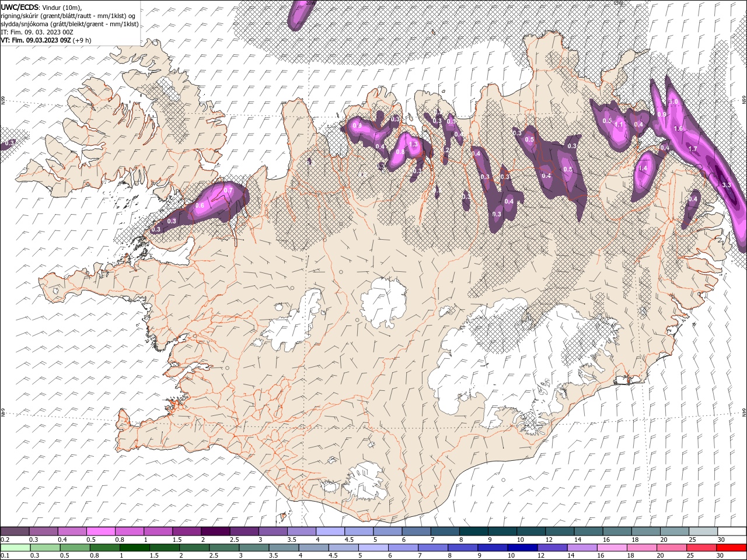The image size is (747, 560).
Task: Click the slydda/snjókoma description line
Action: (x=69, y=24)
